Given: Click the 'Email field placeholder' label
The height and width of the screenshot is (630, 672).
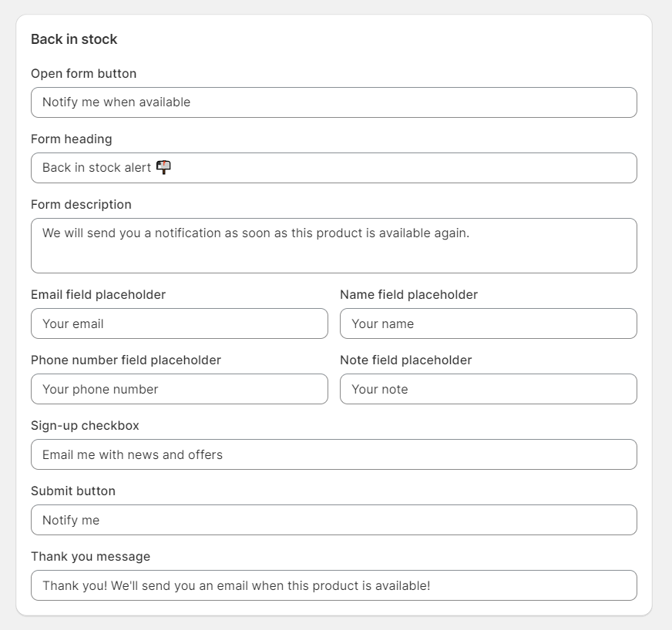Looking at the screenshot, I should pyautogui.click(x=98, y=295).
